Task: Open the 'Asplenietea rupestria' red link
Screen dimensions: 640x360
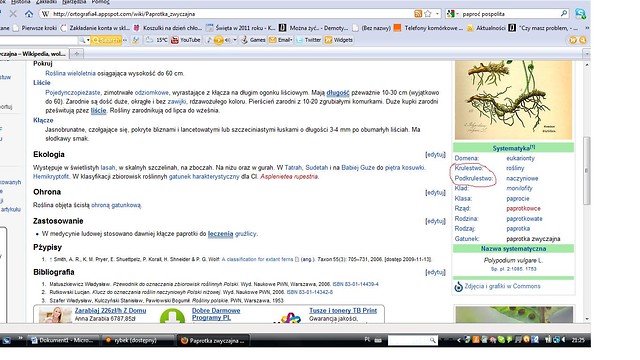Action: pos(289,177)
